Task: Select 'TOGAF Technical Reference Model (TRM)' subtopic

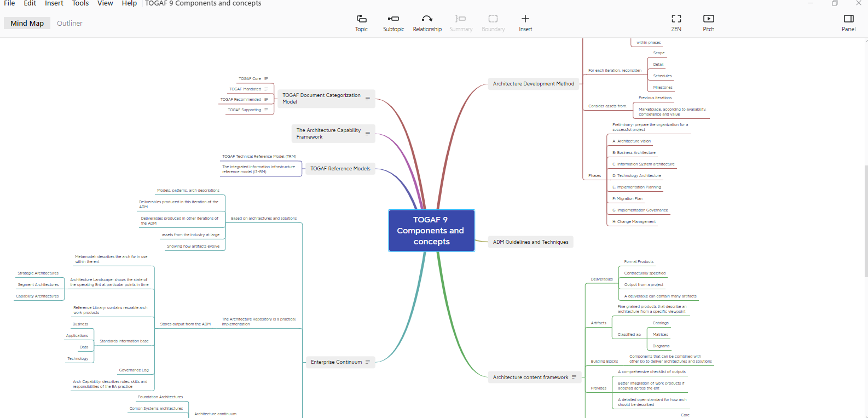Action: tap(259, 157)
